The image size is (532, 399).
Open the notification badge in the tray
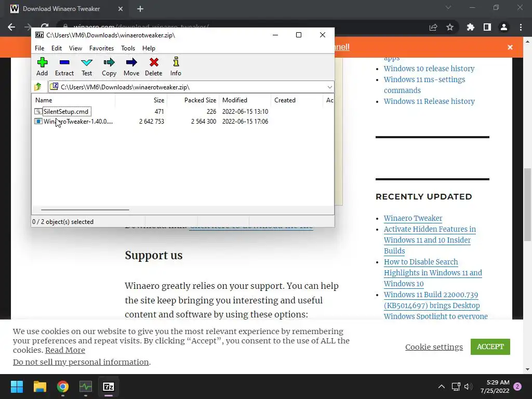pyautogui.click(x=517, y=387)
